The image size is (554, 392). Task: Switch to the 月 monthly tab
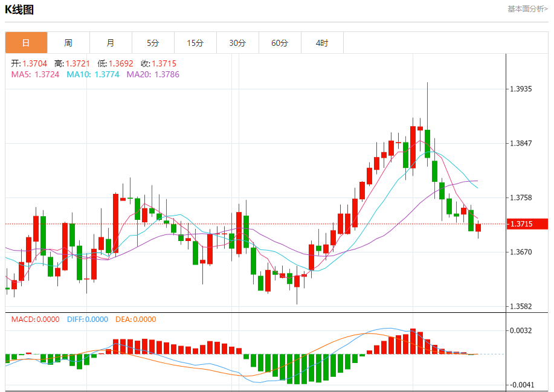pyautogui.click(x=111, y=43)
